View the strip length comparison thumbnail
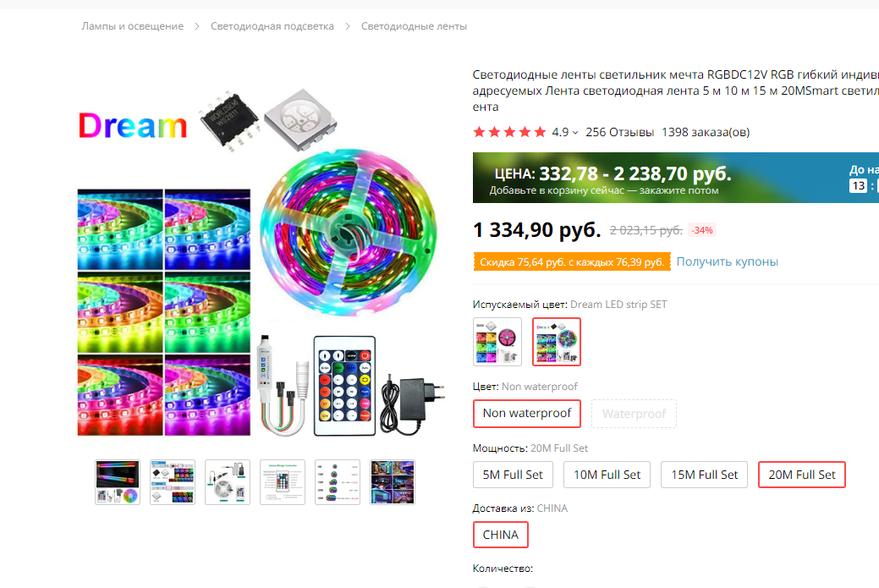 coord(337,482)
